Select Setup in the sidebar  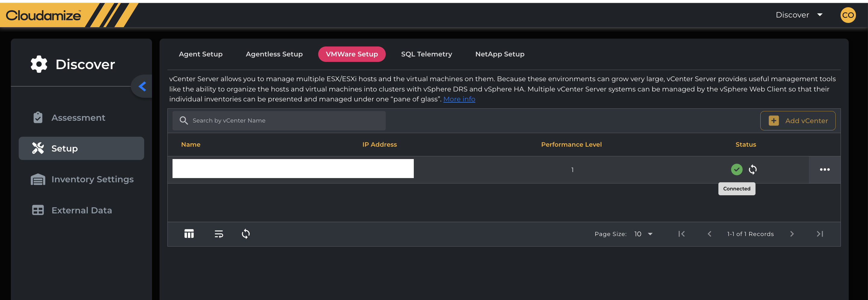click(81, 148)
